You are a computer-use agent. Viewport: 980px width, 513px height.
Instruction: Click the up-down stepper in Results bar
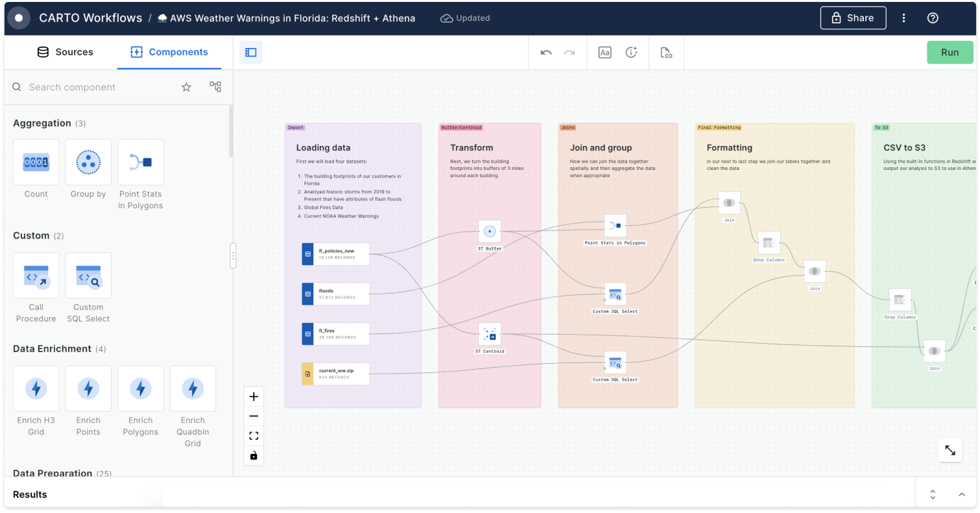click(933, 494)
